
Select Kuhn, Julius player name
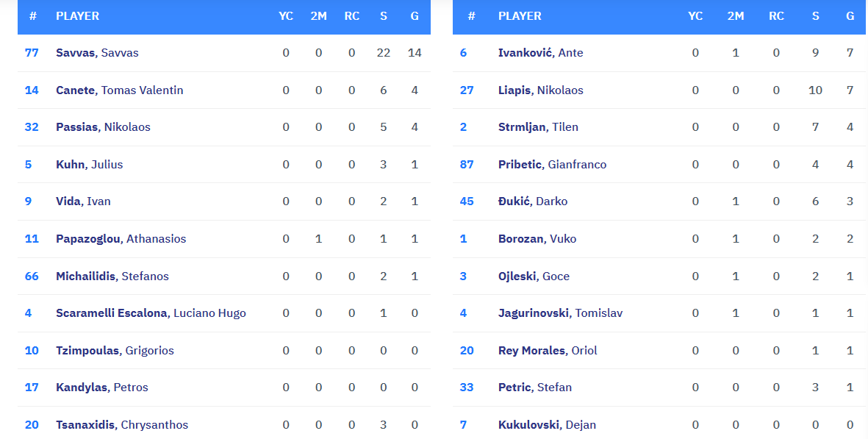pyautogui.click(x=89, y=165)
